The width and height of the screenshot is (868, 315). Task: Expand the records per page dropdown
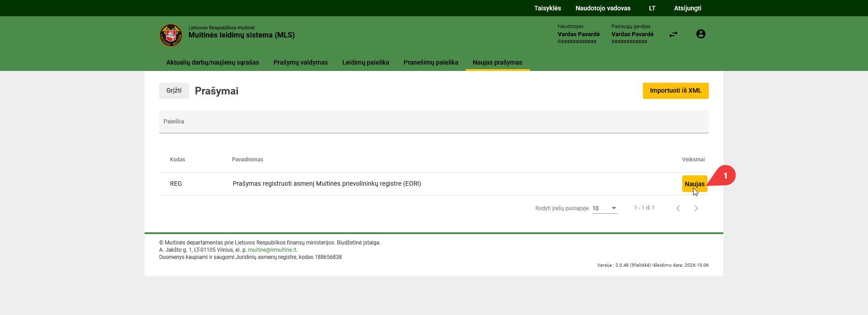[x=605, y=208]
